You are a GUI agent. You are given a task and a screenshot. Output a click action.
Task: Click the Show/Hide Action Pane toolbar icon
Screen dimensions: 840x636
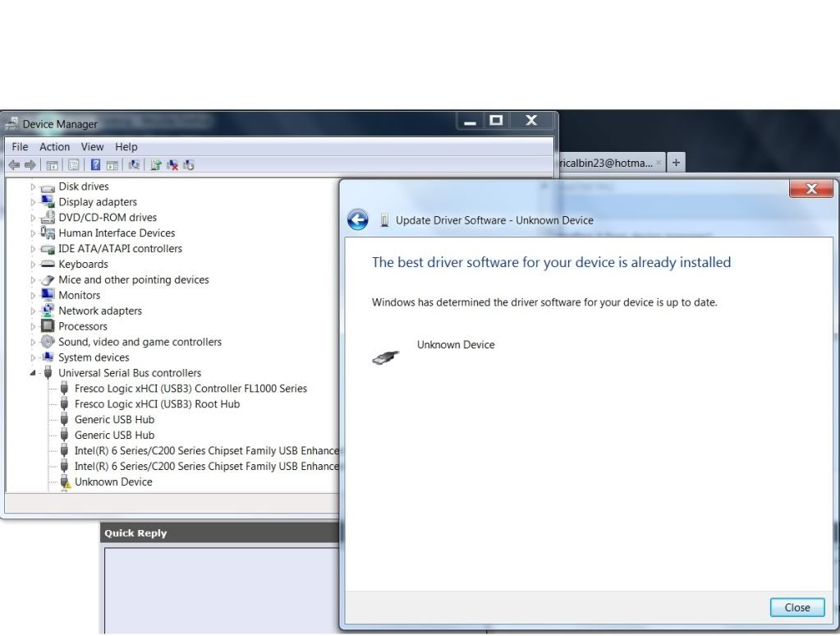112,165
